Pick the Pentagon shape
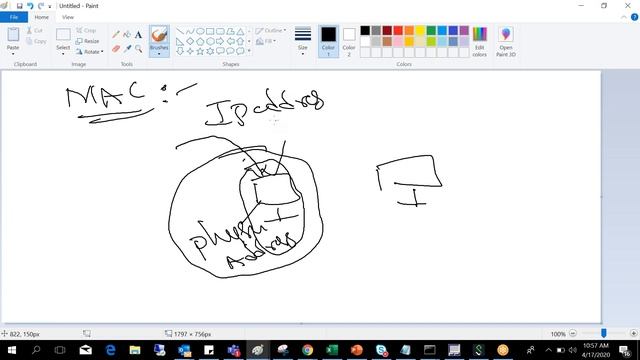Screen dimensions: 640x360 coord(200,41)
